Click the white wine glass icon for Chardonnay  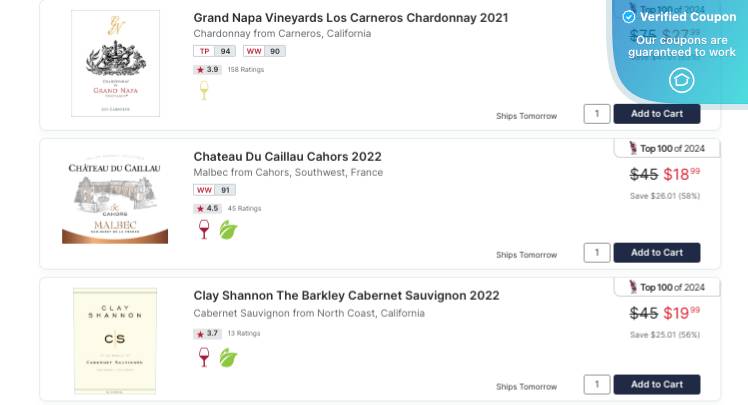(x=204, y=91)
